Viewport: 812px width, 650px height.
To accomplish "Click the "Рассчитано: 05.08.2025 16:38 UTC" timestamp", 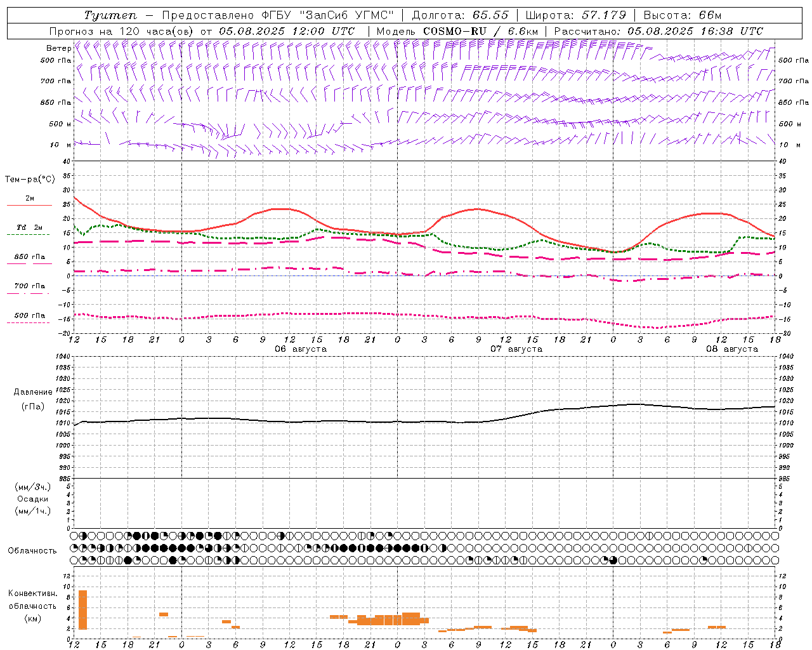I will click(658, 31).
